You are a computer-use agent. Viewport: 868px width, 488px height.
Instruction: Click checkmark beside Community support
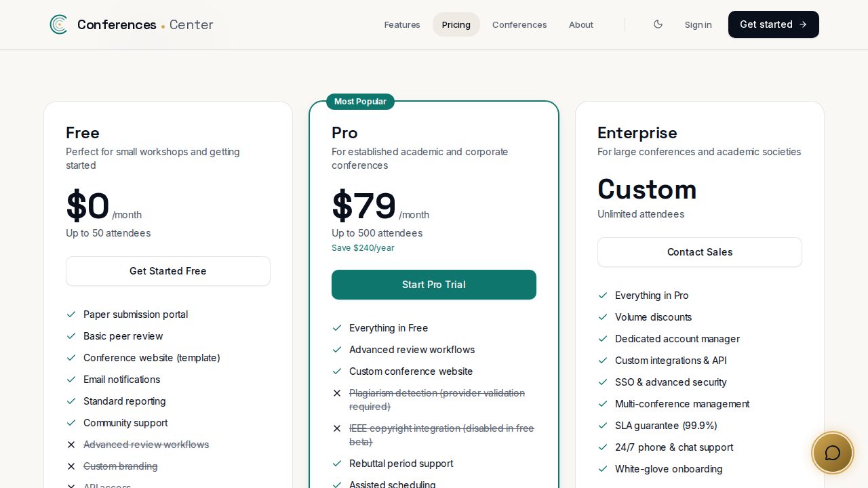pyautogui.click(x=71, y=423)
